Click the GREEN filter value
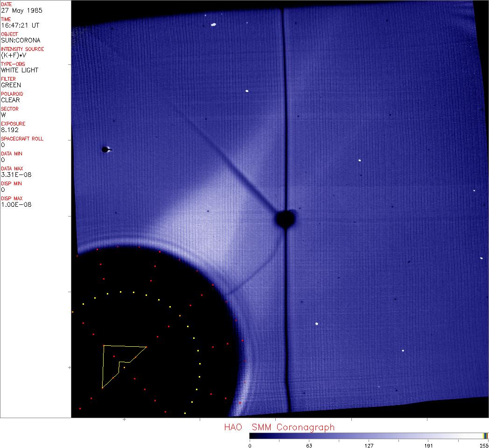Screen dimensions: 489x448 point(11,85)
